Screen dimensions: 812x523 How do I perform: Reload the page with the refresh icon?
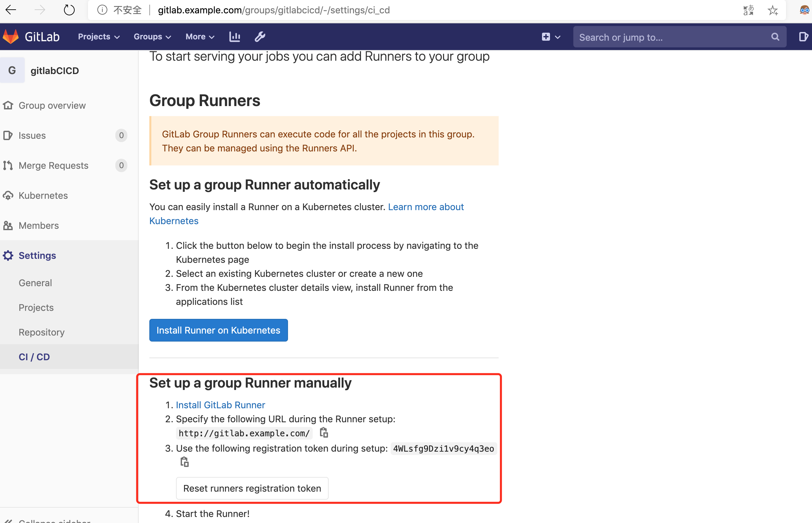click(x=69, y=10)
